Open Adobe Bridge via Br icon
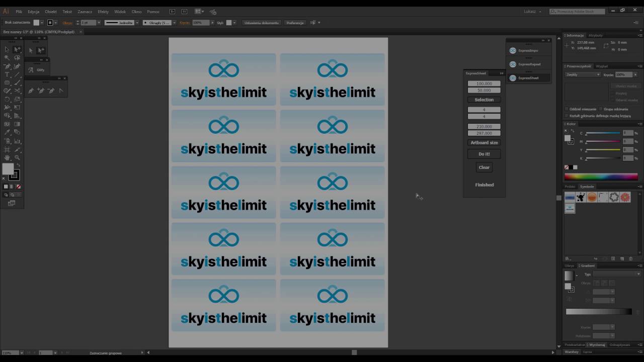This screenshot has width=644, height=362. [x=173, y=11]
